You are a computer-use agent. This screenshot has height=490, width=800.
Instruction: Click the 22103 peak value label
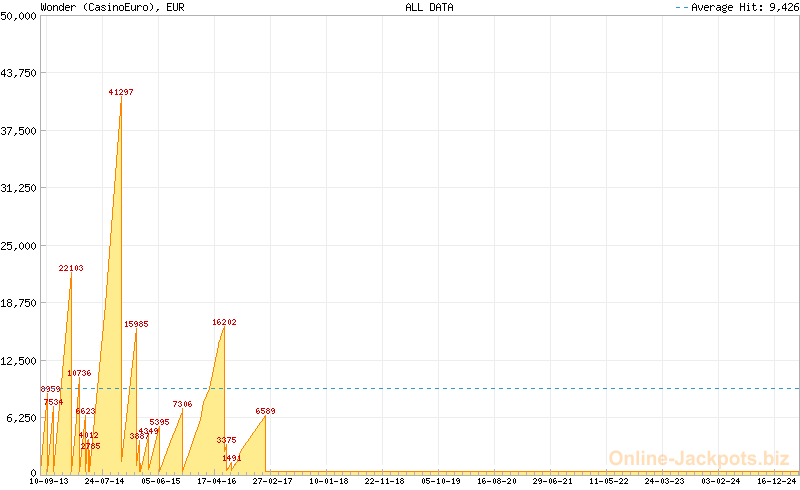[x=71, y=268]
